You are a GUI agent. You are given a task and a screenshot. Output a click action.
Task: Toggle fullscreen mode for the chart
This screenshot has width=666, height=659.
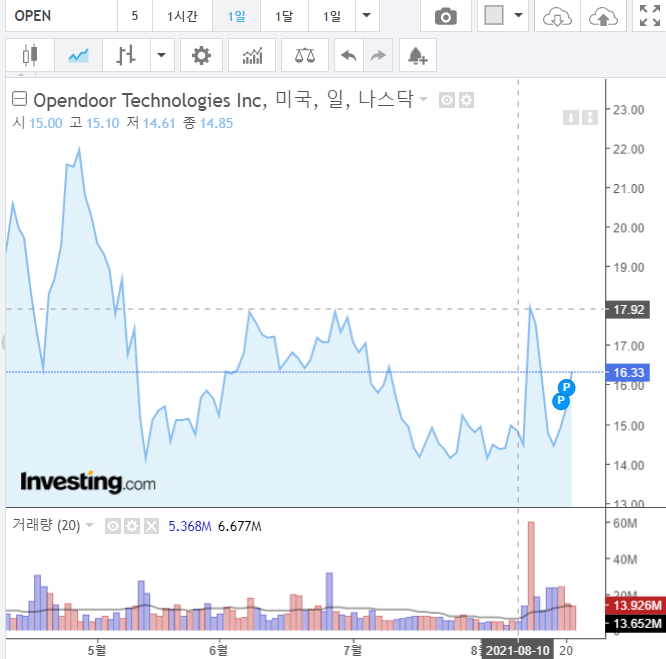[x=650, y=16]
